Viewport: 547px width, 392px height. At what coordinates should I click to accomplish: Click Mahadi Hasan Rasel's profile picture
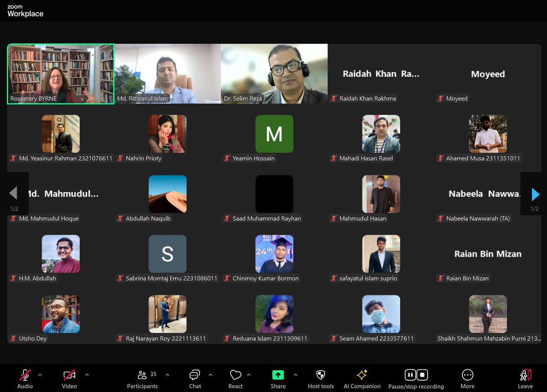click(381, 133)
